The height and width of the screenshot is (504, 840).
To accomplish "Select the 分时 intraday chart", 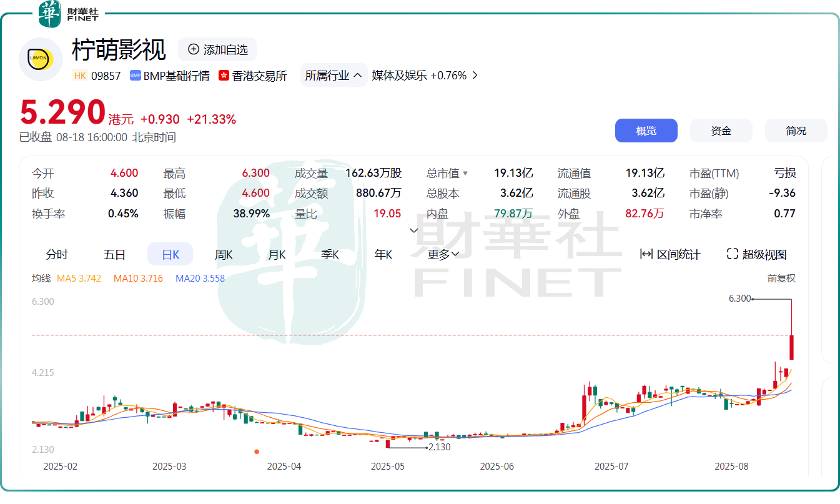I will coord(57,254).
